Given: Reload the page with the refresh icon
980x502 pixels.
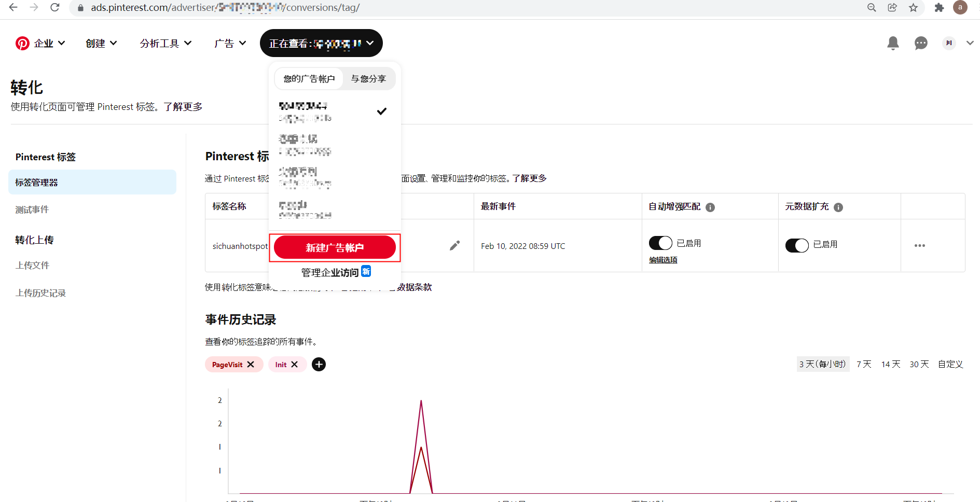Looking at the screenshot, I should point(54,7).
